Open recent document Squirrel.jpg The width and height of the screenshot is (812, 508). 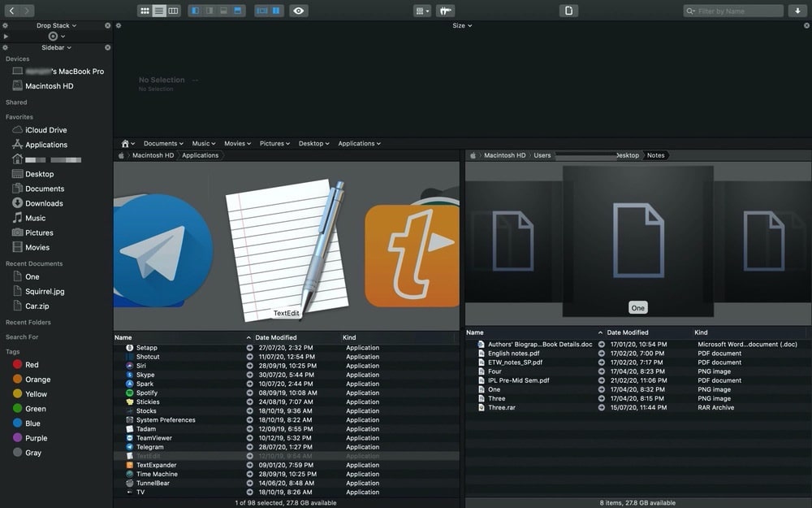[45, 291]
